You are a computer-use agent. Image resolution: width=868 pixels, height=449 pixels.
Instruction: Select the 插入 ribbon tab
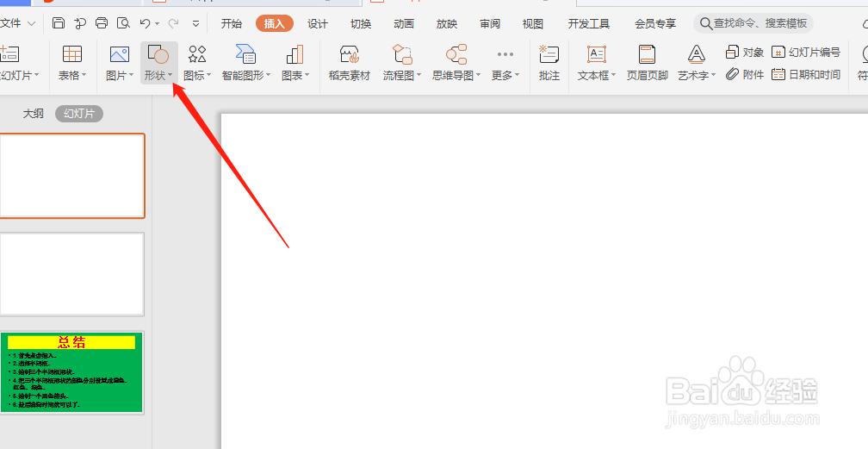click(x=274, y=23)
